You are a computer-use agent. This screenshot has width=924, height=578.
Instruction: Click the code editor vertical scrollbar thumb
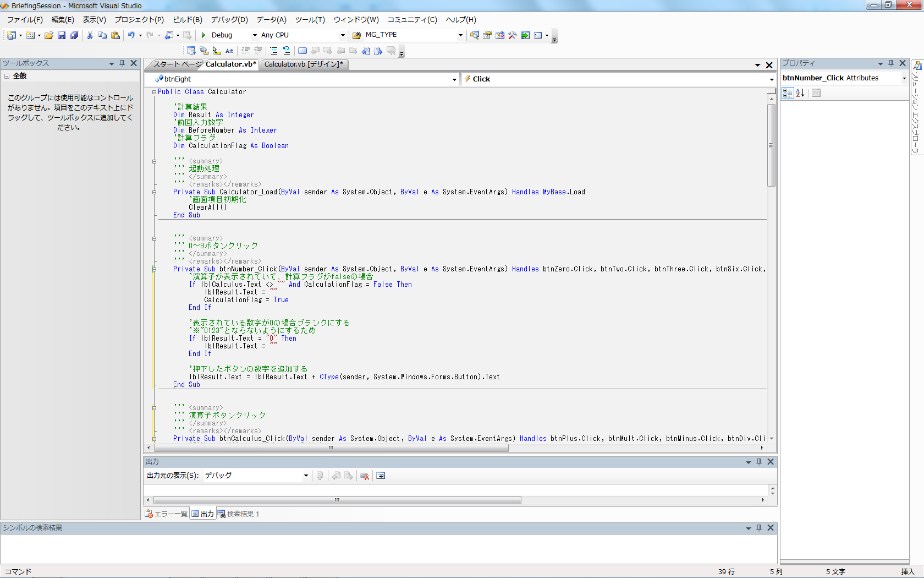coord(771,145)
